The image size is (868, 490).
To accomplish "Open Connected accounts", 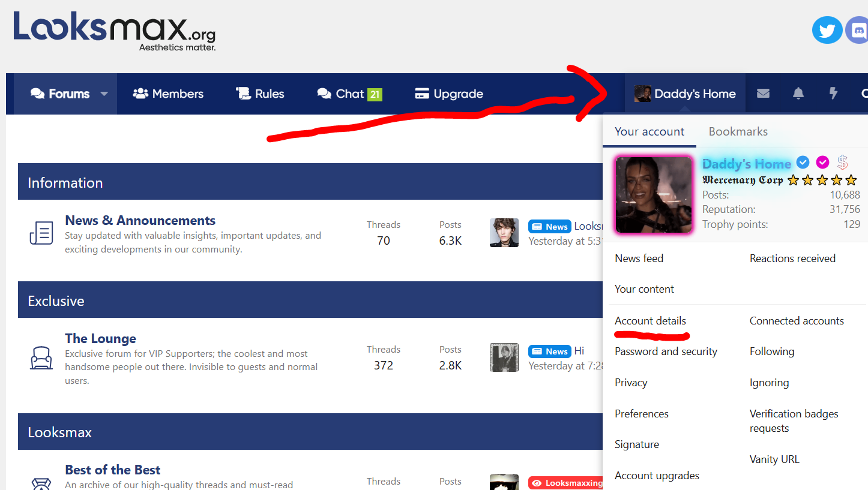I will (797, 321).
